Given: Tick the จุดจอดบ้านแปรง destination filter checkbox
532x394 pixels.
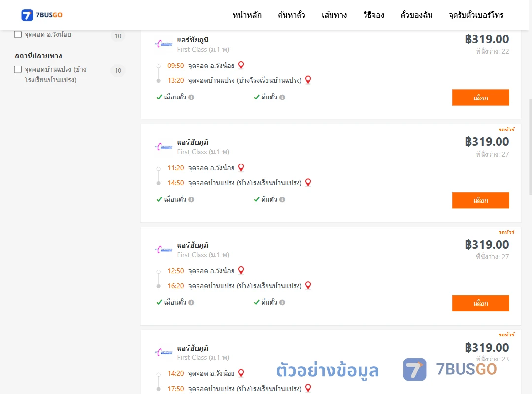Looking at the screenshot, I should (18, 69).
